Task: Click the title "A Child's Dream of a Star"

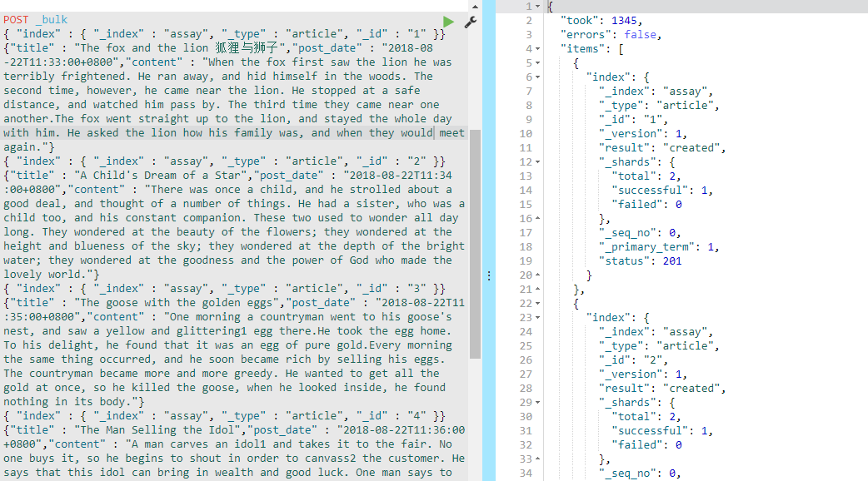Action: 161,176
